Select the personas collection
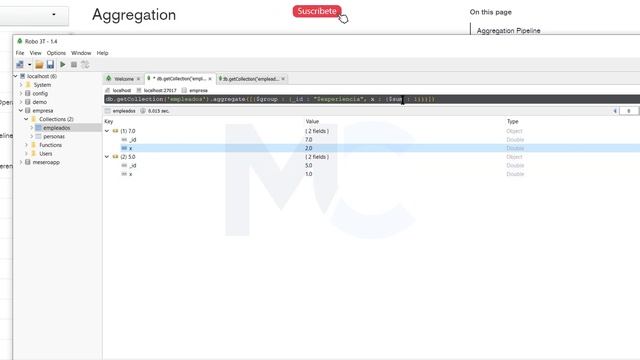Screen dimensions: 640x360 pos(54,136)
